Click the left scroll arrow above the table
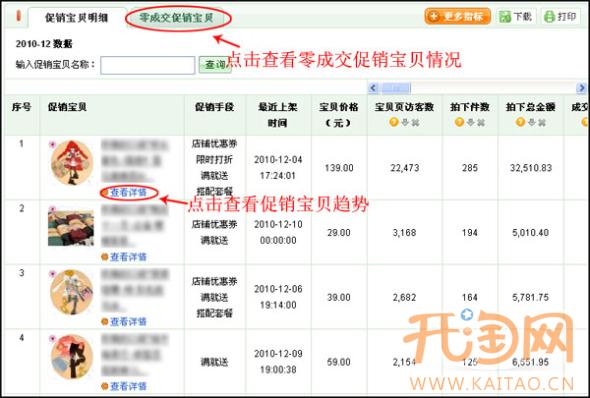Viewport: 590px width, 398px height. pyautogui.click(x=373, y=88)
